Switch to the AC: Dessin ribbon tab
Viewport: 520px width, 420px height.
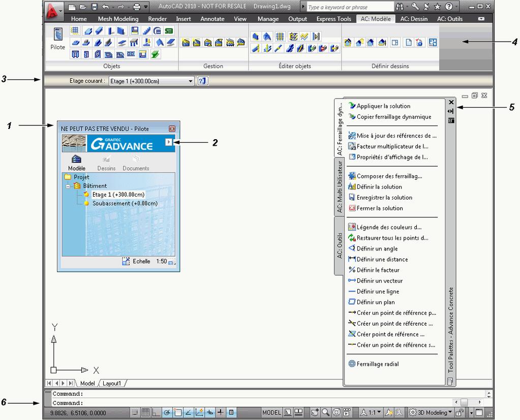click(x=414, y=19)
